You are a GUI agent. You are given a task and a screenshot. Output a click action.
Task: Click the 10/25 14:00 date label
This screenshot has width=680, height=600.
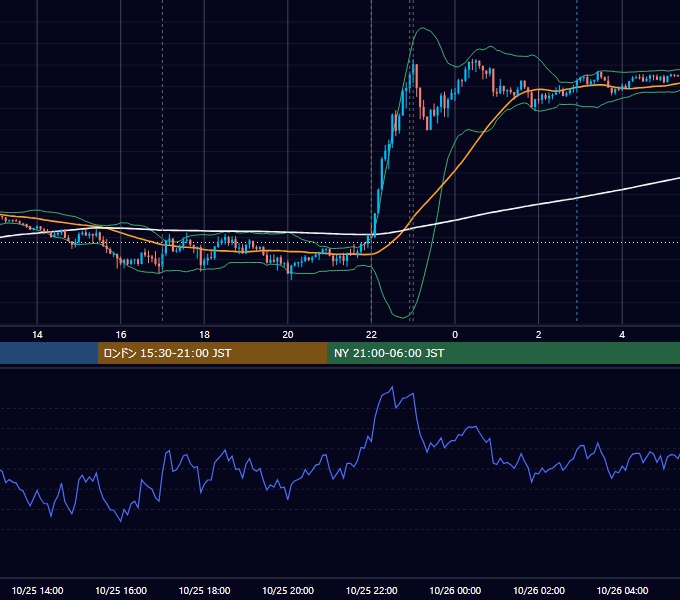37,590
